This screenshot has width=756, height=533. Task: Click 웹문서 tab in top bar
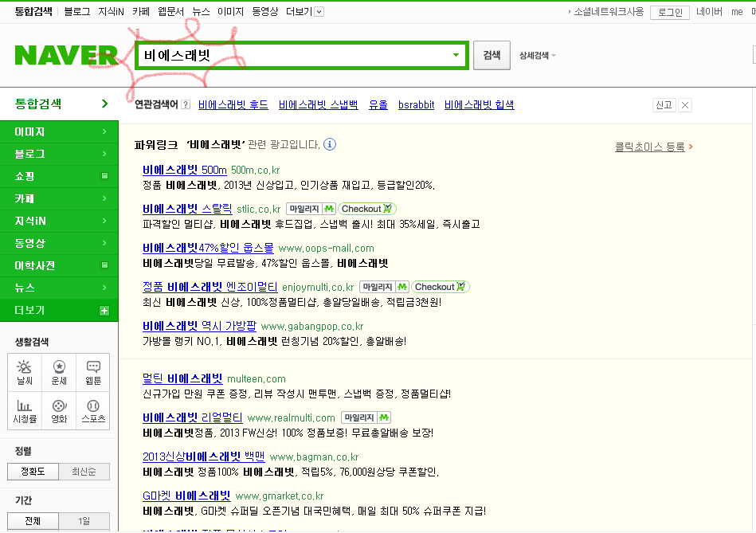coord(170,12)
